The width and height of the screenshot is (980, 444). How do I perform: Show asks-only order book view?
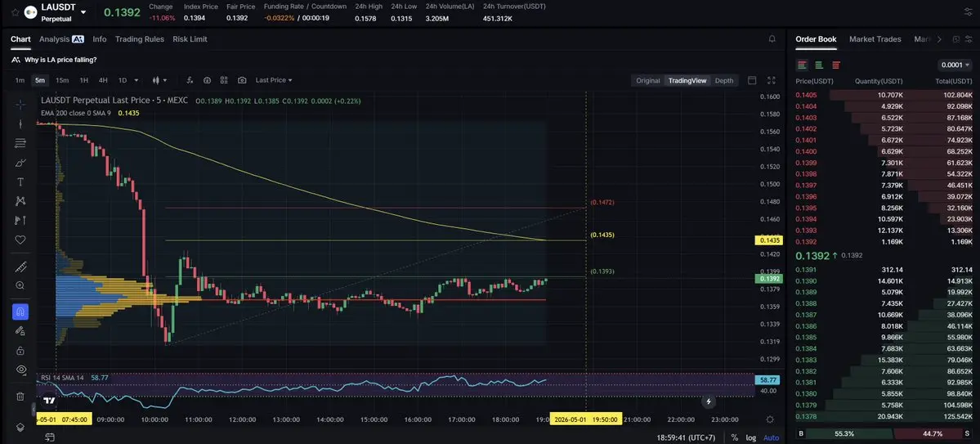pyautogui.click(x=835, y=65)
